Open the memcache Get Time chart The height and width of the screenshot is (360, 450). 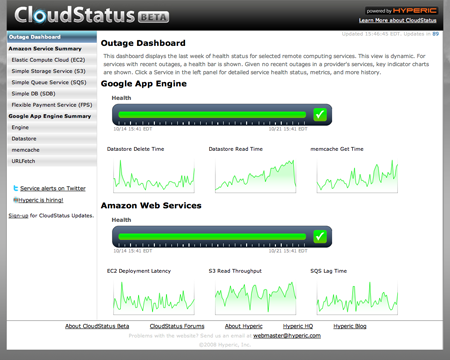[x=357, y=175]
